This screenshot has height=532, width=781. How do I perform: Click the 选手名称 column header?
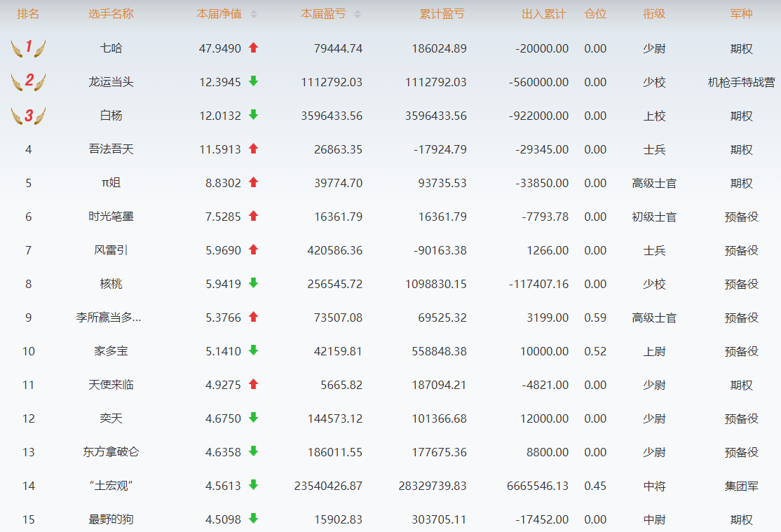click(x=111, y=14)
